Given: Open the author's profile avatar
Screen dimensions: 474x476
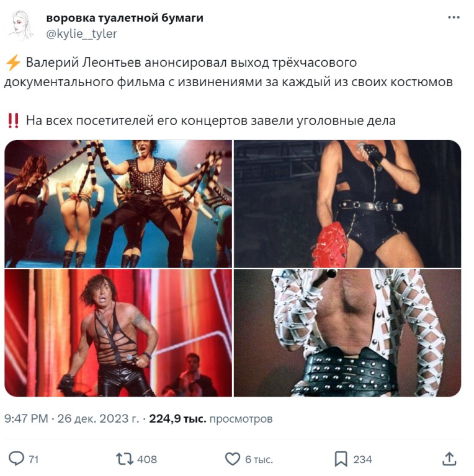Looking at the screenshot, I should pyautogui.click(x=20, y=26).
